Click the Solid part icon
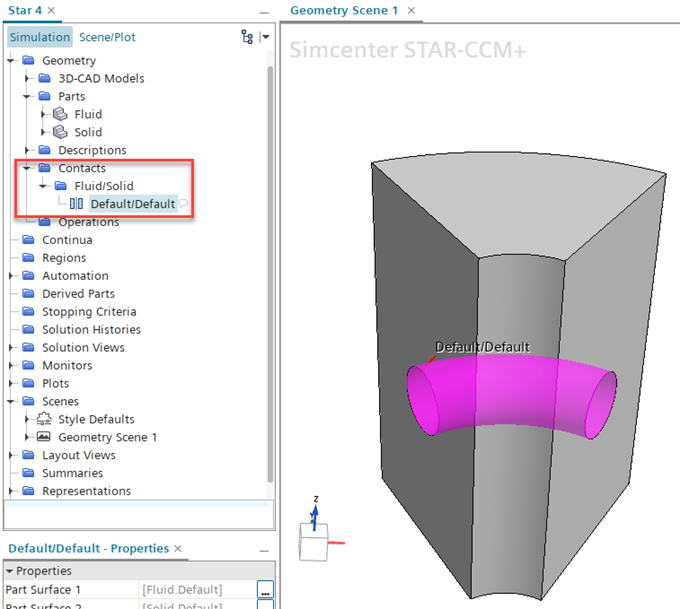The width and height of the screenshot is (680, 609). pos(60,132)
